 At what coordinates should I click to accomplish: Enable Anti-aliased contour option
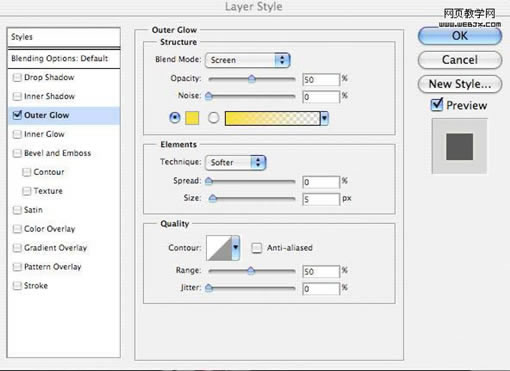coord(256,248)
